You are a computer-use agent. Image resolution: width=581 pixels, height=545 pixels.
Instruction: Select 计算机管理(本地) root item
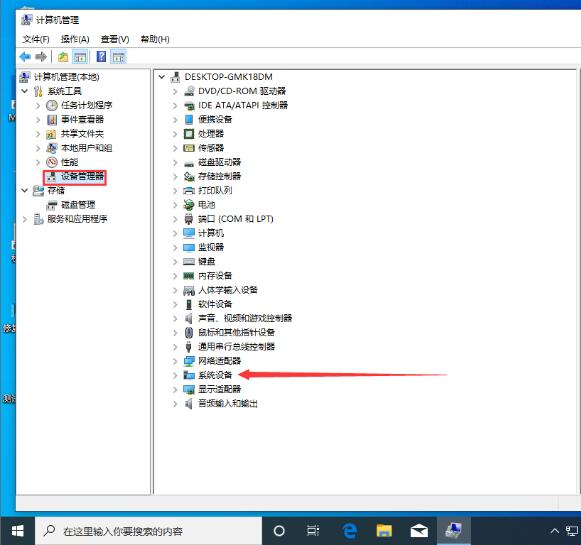67,77
